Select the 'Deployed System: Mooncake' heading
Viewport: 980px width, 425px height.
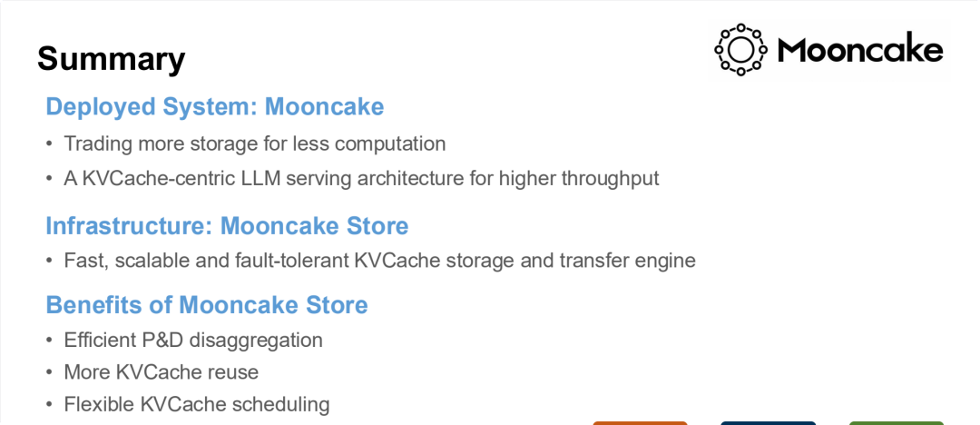[x=214, y=107]
